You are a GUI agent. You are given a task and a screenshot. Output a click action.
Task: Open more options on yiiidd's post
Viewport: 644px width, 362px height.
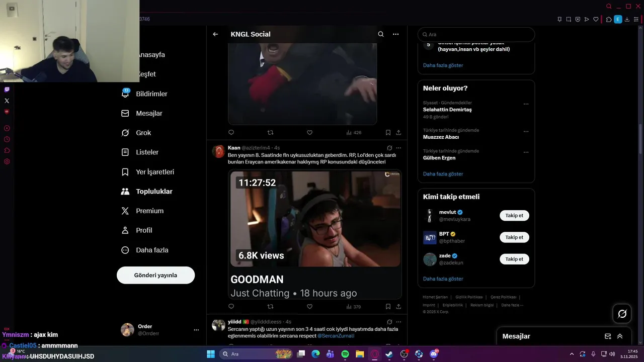tap(398, 322)
